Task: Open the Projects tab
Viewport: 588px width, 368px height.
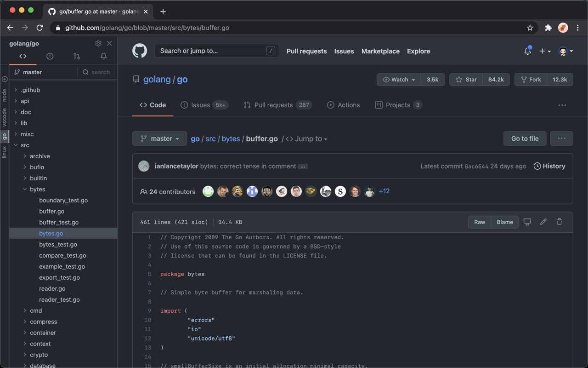Action: point(399,105)
